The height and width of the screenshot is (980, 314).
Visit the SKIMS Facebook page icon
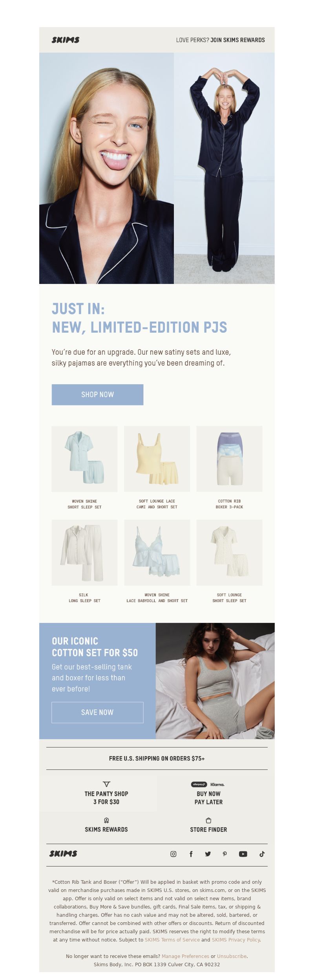[x=191, y=854]
